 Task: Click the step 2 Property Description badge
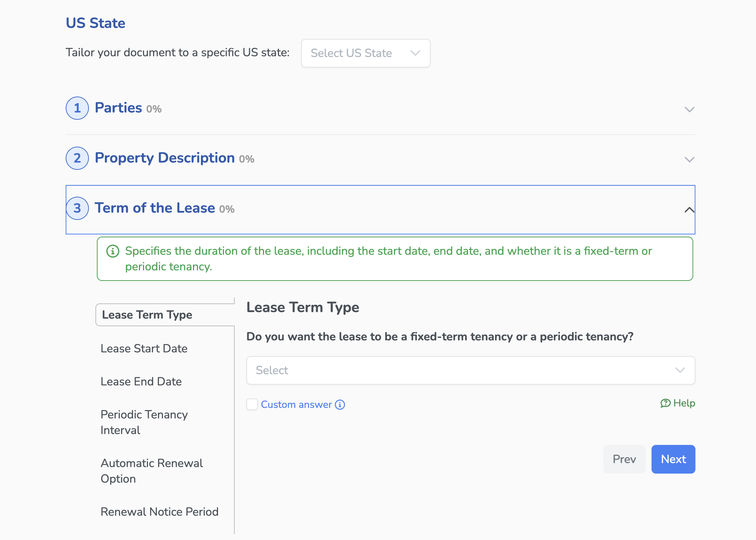[77, 158]
